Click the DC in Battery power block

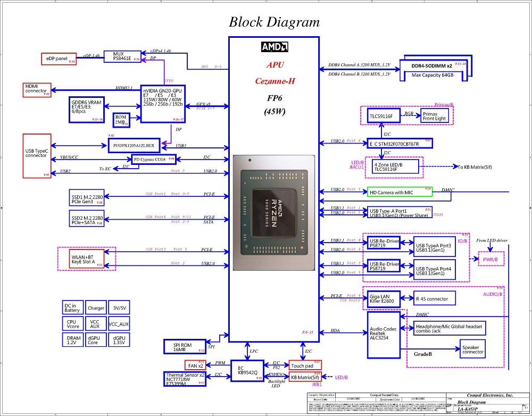72,308
